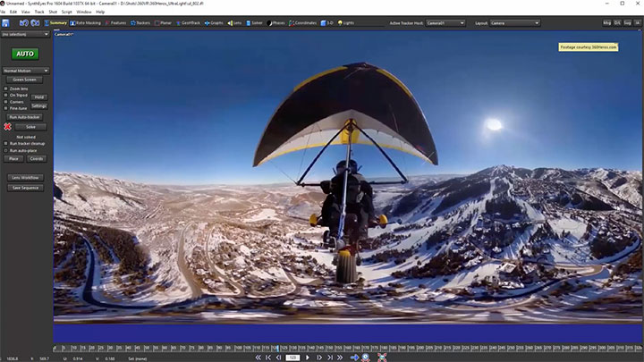The width and height of the screenshot is (644, 362).
Task: Open the Track menu
Action: coord(39,12)
